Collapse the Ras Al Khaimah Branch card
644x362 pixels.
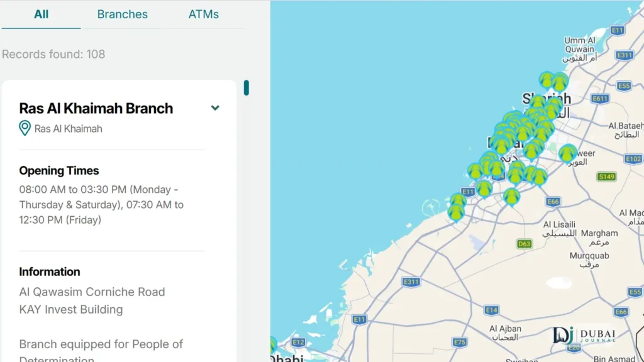(x=215, y=108)
